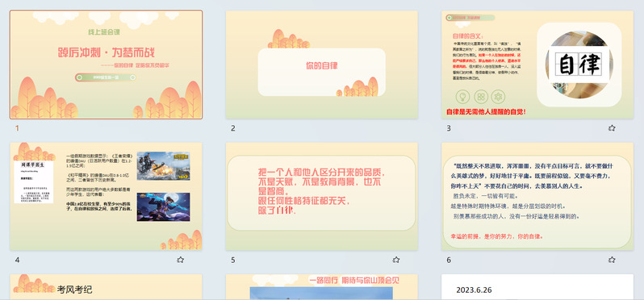Click slide number 4 label
This screenshot has width=644, height=300.
[17, 260]
